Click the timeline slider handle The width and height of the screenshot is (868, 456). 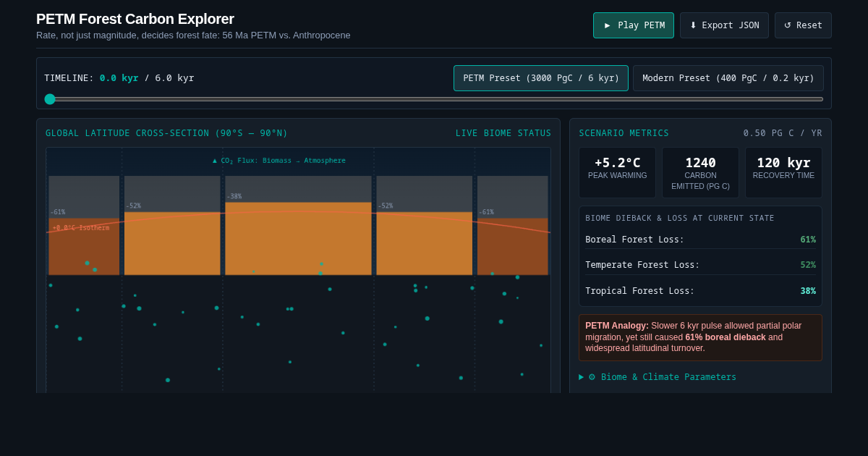tap(50, 99)
